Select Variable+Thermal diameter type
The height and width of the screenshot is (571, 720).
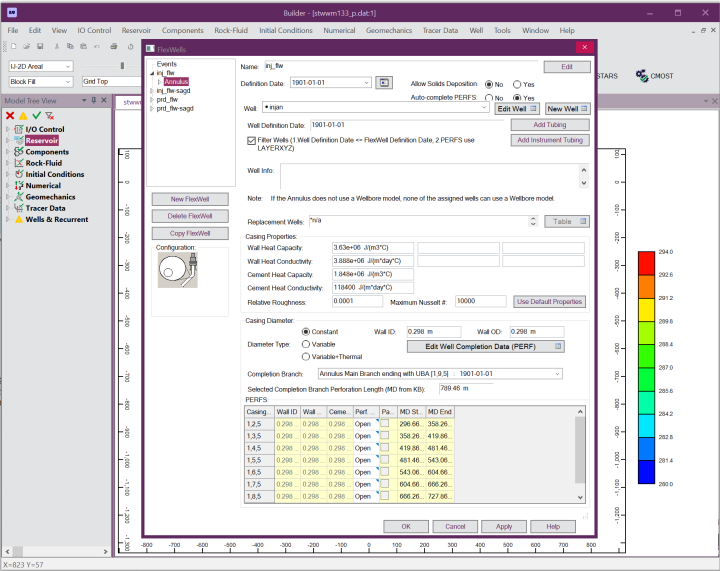[x=306, y=357]
